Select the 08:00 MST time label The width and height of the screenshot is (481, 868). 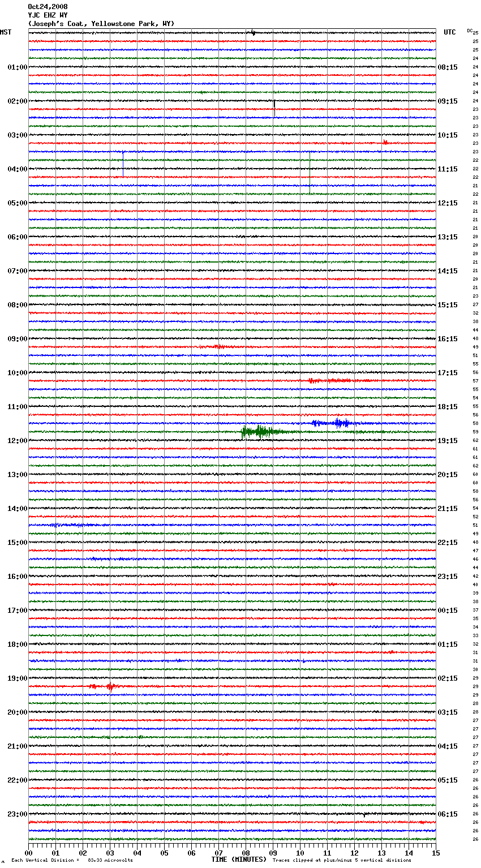(x=18, y=305)
